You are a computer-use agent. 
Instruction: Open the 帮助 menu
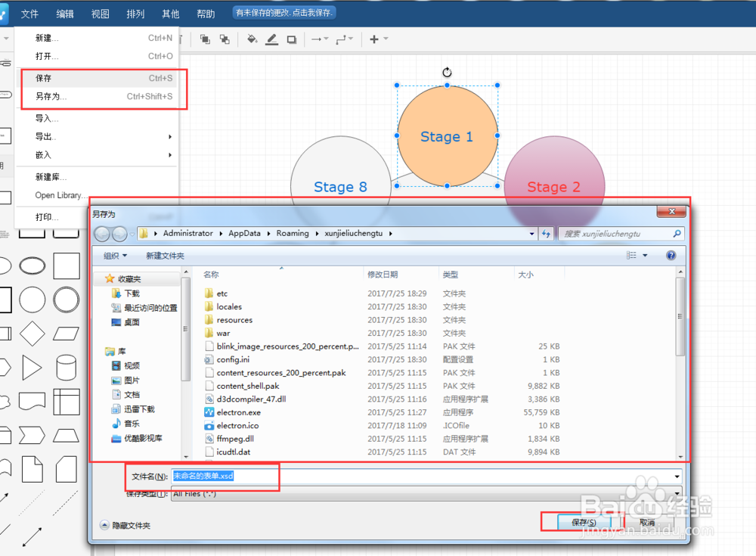click(x=206, y=14)
